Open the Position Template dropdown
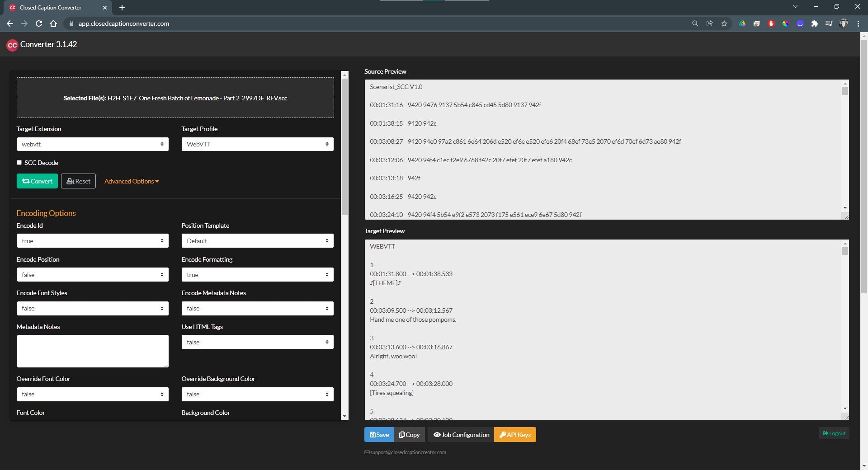 pyautogui.click(x=258, y=241)
